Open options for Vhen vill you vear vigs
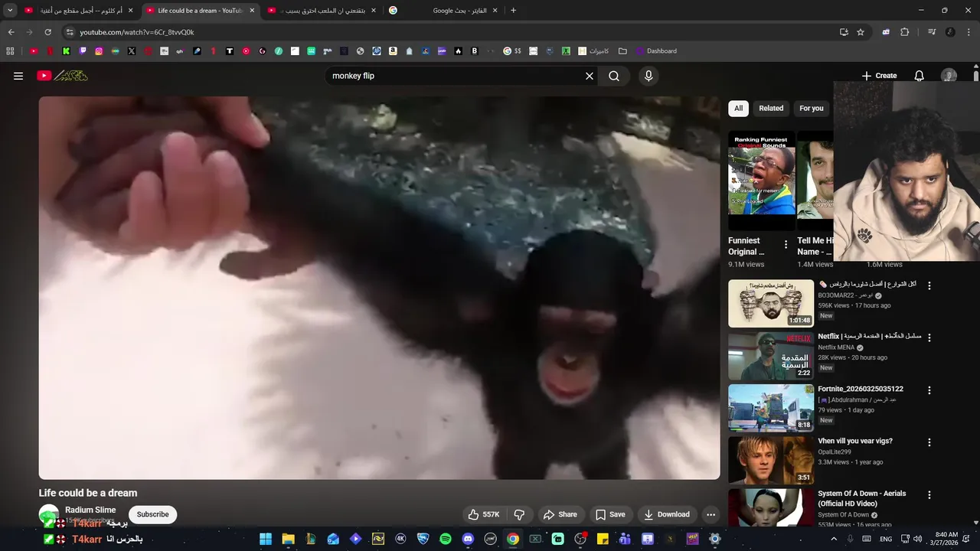This screenshot has height=551, width=980. [x=929, y=442]
